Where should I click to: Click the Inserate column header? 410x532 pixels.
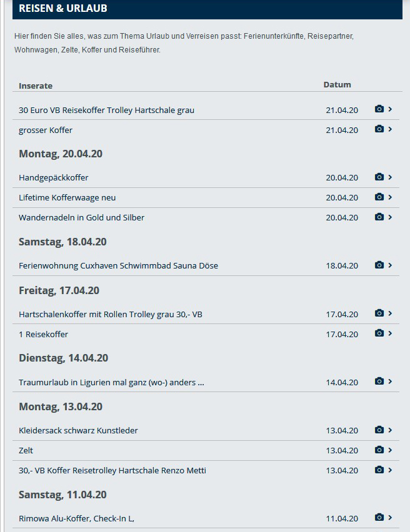(36, 86)
